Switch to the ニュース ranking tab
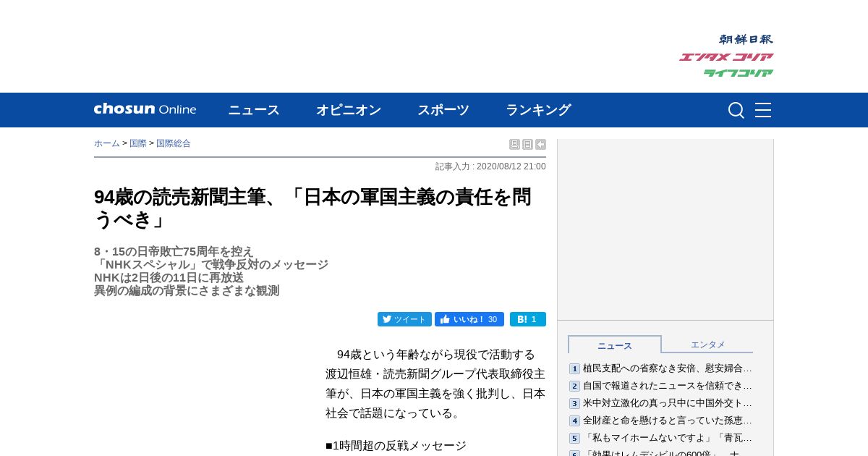 click(x=615, y=345)
